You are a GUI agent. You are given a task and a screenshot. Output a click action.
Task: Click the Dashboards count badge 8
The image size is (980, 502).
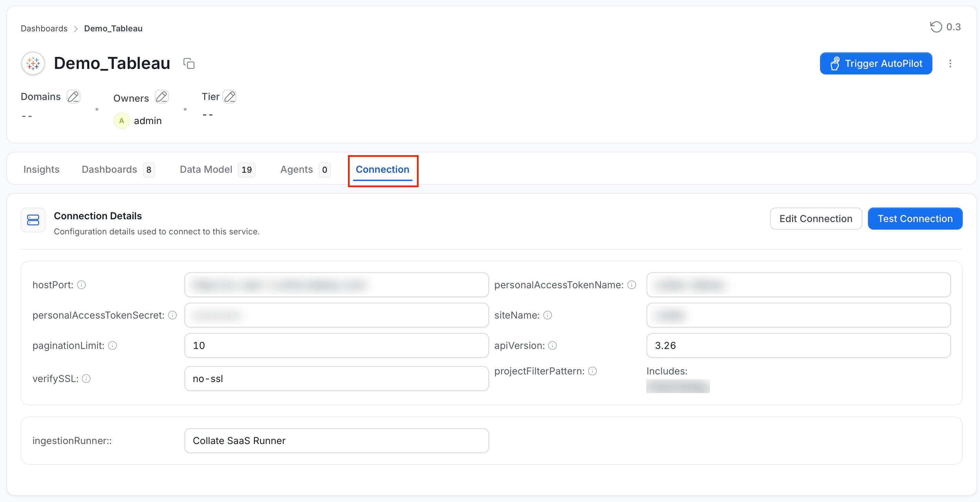tap(149, 170)
